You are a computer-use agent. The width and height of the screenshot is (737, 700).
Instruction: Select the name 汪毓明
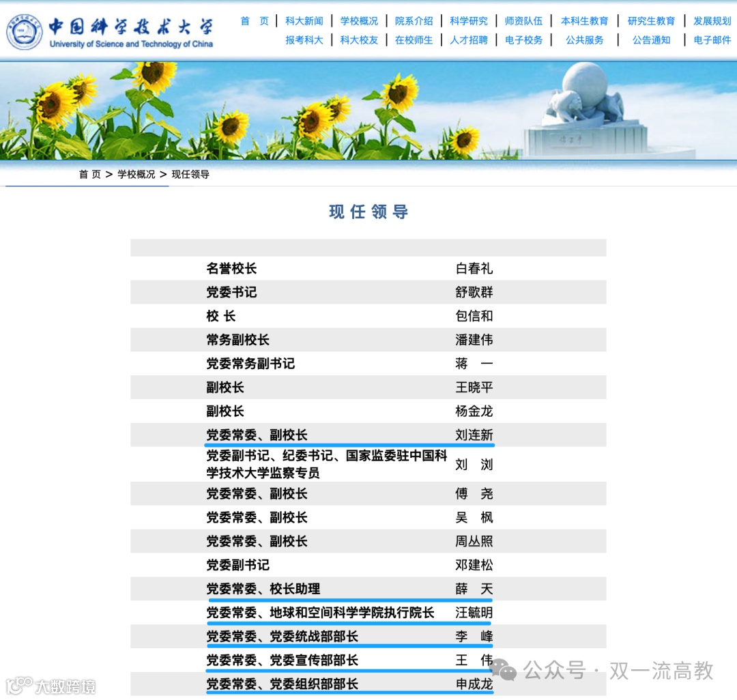pos(474,613)
